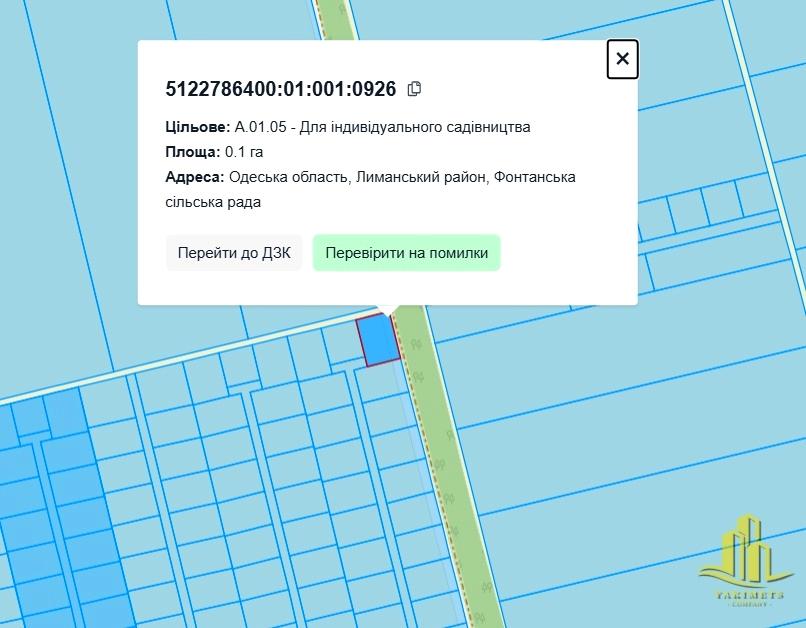
Task: Click the 'Цільове' land purpose line
Action: 347,127
